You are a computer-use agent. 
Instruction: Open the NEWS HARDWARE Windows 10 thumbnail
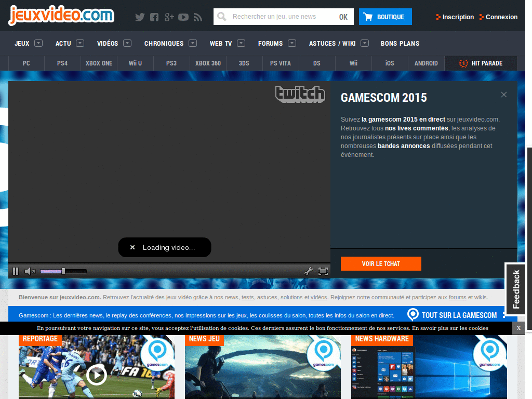[429, 367]
